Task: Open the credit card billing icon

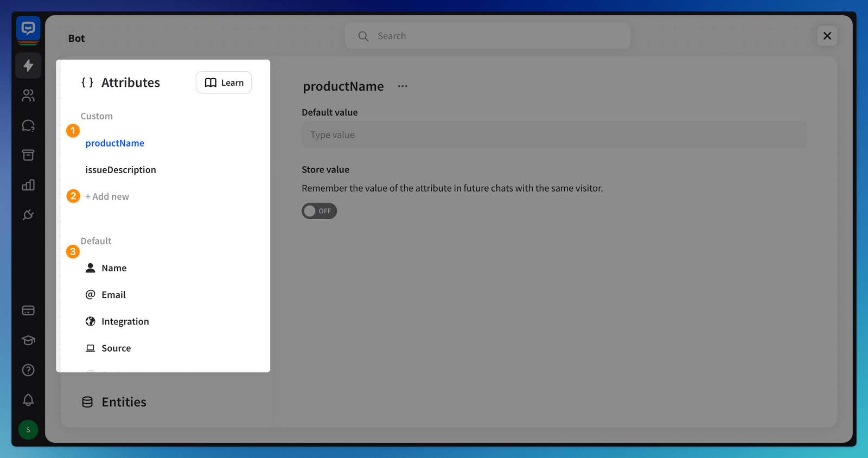Action: [28, 310]
